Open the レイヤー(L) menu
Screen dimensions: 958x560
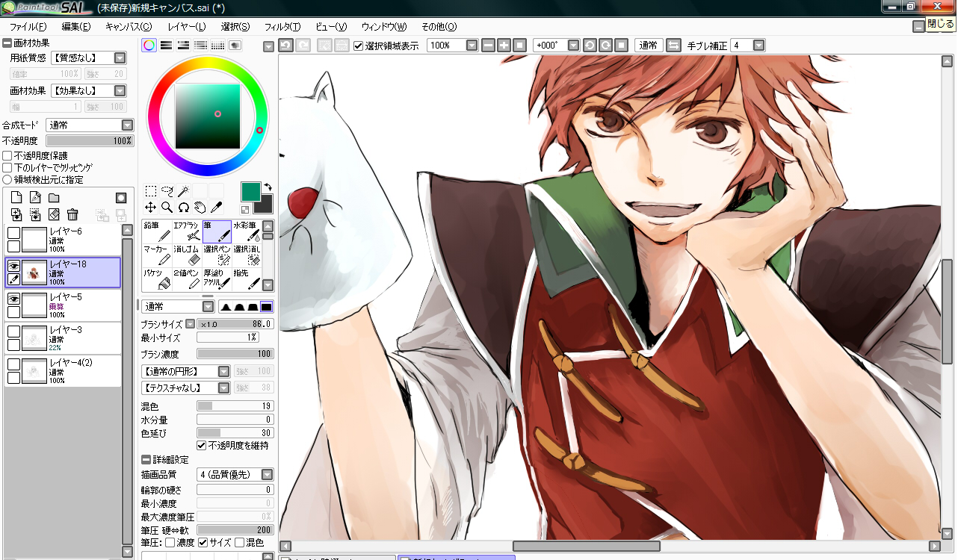(187, 26)
